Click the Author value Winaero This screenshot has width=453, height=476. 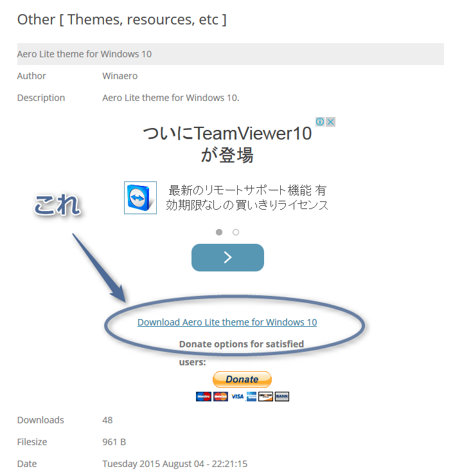click(120, 76)
